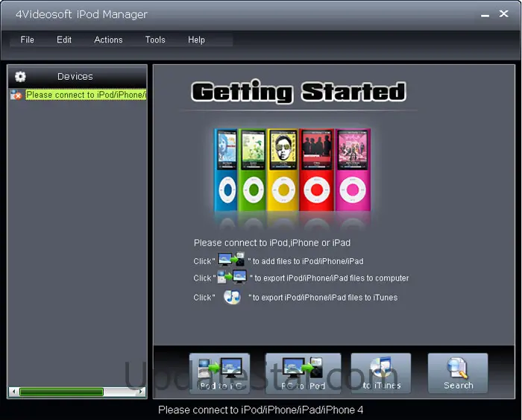Click the blue iPod nano image
The width and height of the screenshot is (522, 420).
click(226, 170)
